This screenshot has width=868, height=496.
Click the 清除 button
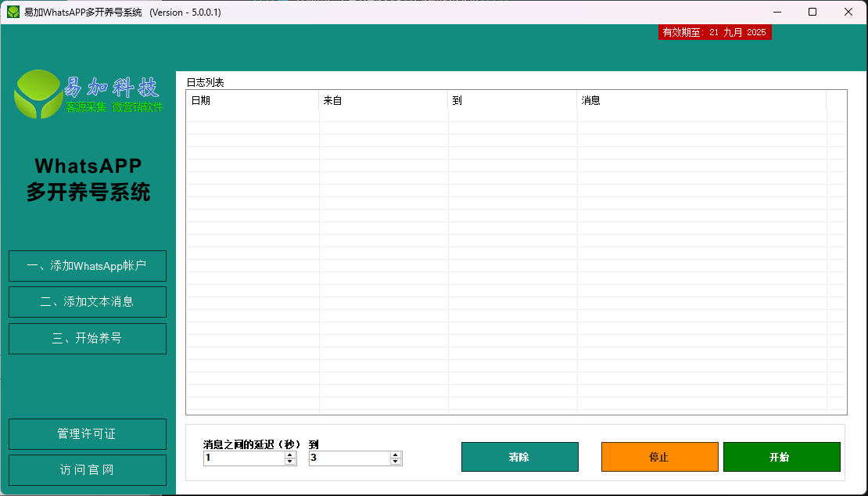(520, 457)
